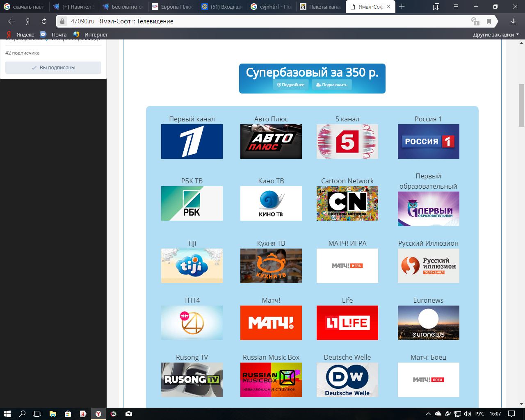This screenshot has height=420, width=525.
Task: Open the Yandex home button in toolbar
Action: pos(28,21)
